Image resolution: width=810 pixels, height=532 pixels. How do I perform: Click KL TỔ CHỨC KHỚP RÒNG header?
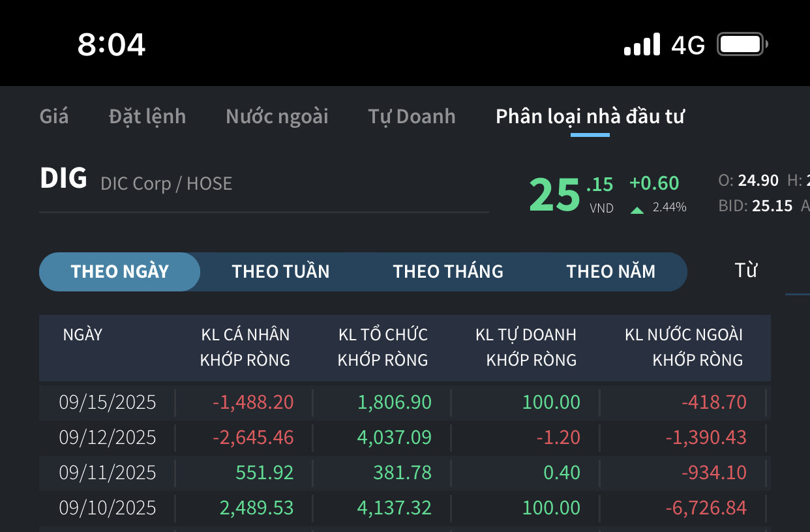coord(383,347)
